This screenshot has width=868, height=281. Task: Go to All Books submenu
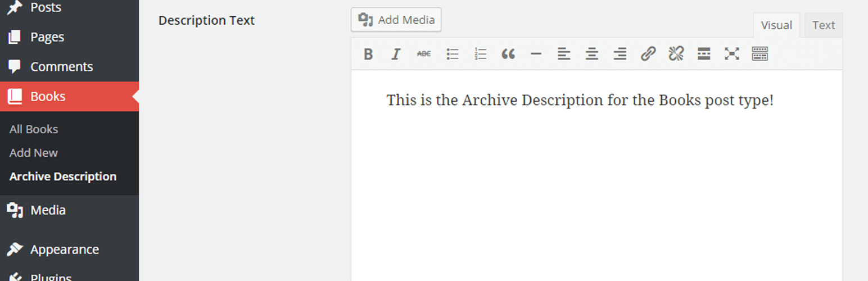pos(34,129)
